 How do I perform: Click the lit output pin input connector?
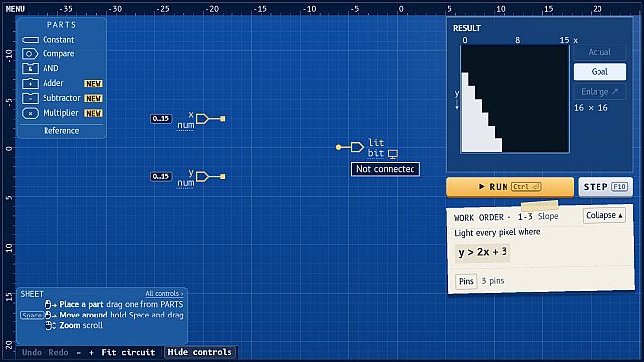click(339, 147)
